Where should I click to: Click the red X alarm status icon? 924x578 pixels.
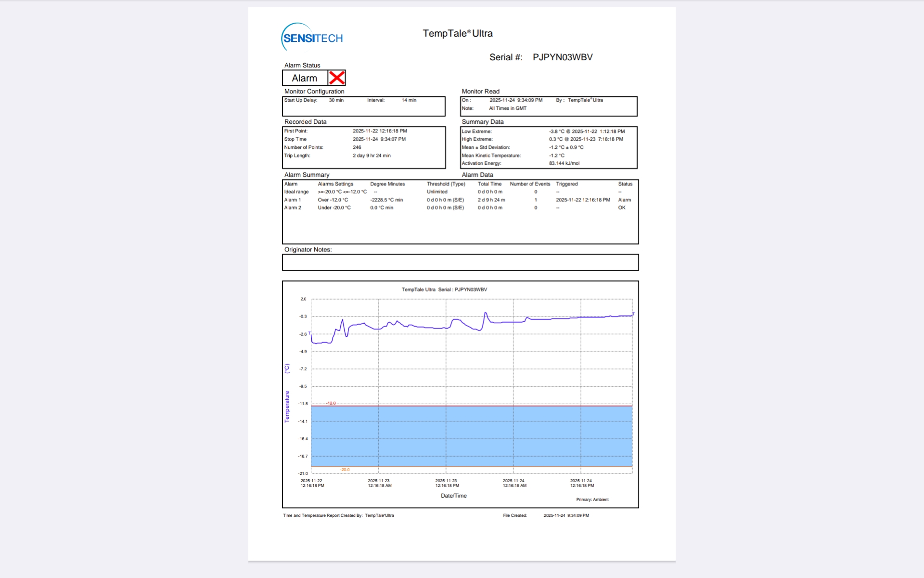pos(337,78)
